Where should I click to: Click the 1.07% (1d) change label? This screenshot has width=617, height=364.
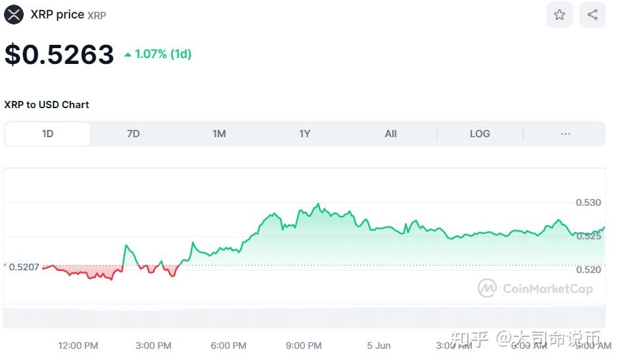[x=163, y=54]
